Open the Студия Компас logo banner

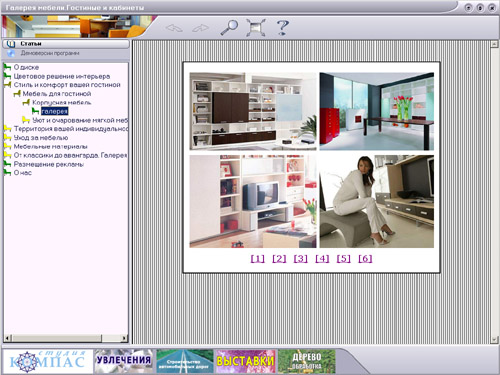click(x=48, y=361)
